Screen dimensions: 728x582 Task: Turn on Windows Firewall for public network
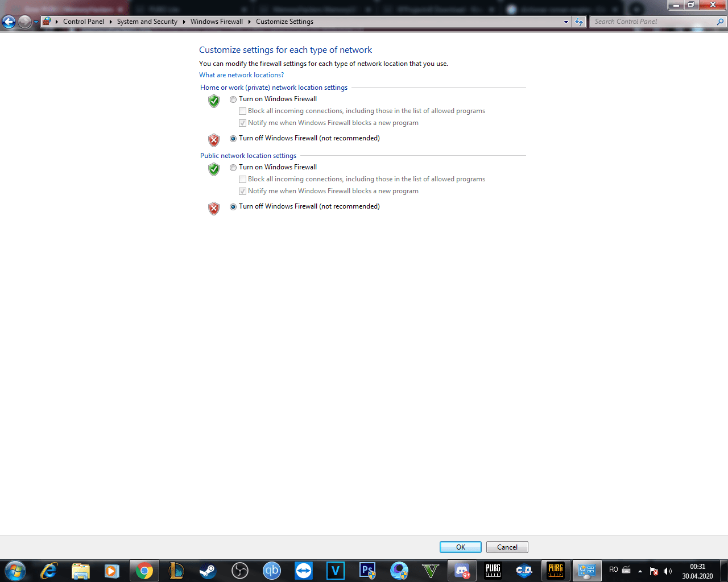point(233,168)
